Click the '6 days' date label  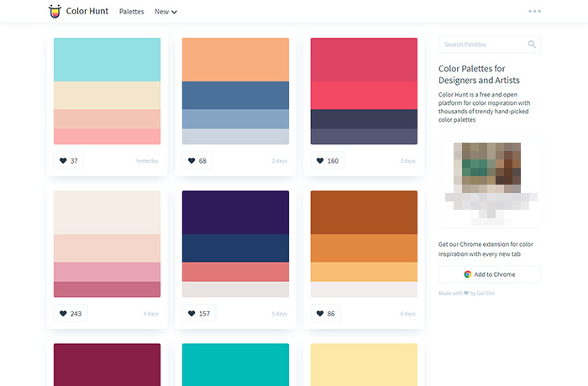pos(407,314)
